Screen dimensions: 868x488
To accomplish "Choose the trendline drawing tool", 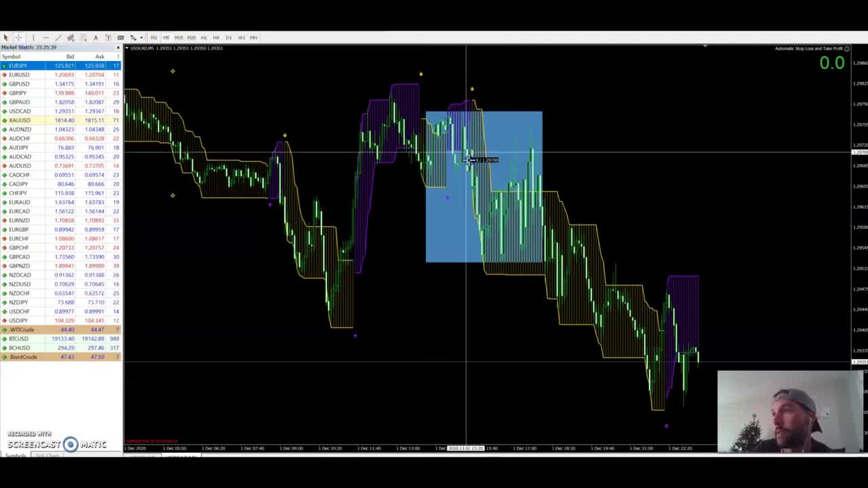I will pos(58,37).
